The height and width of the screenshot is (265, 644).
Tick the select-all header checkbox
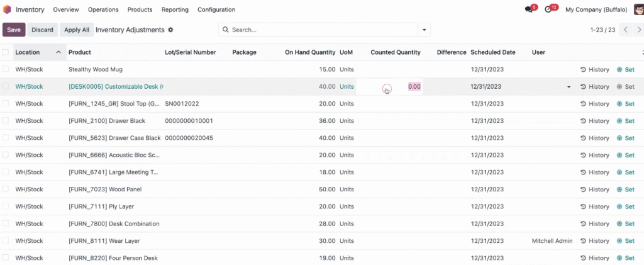coord(5,52)
